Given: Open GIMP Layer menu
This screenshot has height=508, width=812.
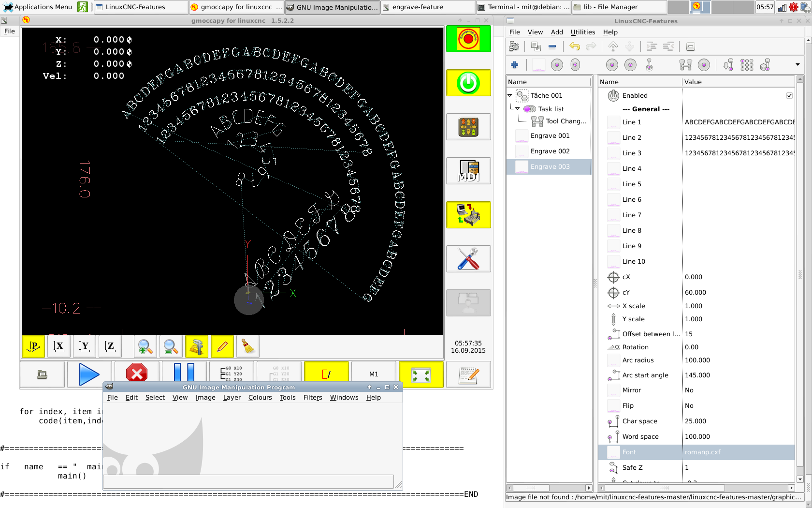Looking at the screenshot, I should [232, 398].
